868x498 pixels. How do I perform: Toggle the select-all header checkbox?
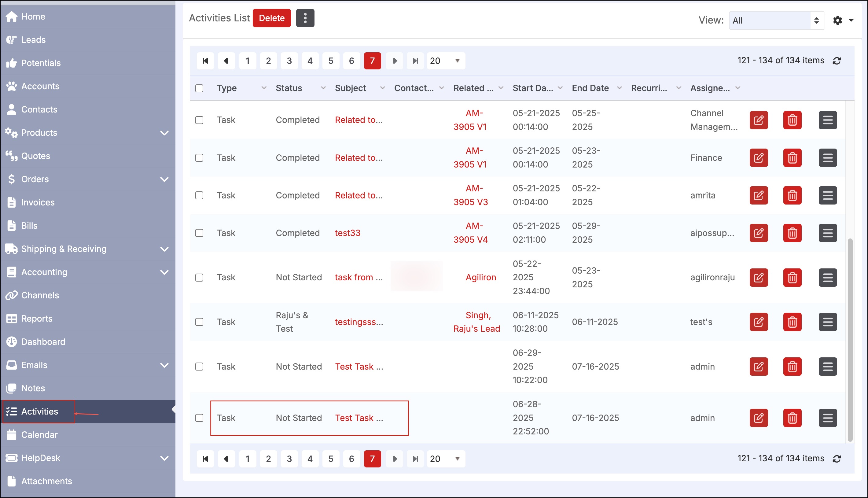pos(199,88)
